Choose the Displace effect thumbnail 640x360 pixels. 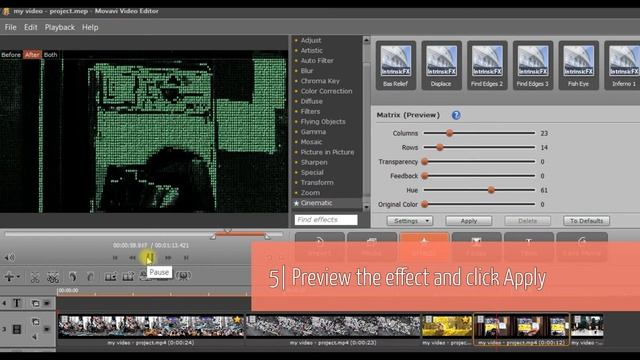(441, 65)
